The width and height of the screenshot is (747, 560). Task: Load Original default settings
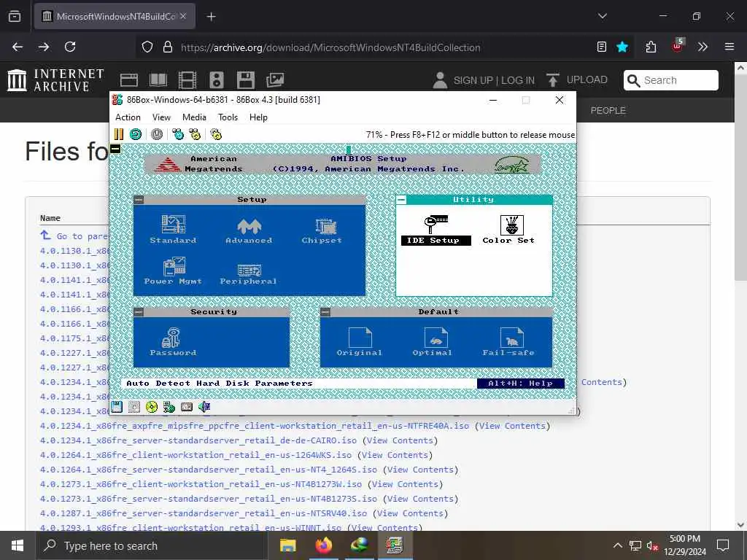360,341
